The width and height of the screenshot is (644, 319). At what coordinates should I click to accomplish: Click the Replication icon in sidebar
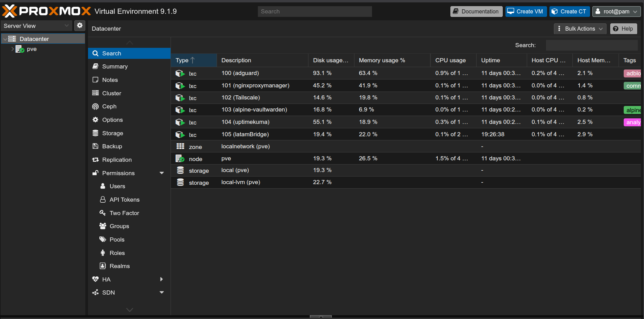[95, 160]
